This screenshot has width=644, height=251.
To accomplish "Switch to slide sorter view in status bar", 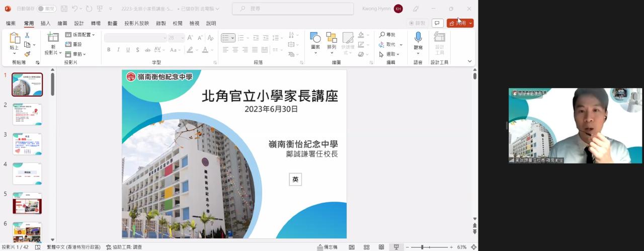I will 366,247.
